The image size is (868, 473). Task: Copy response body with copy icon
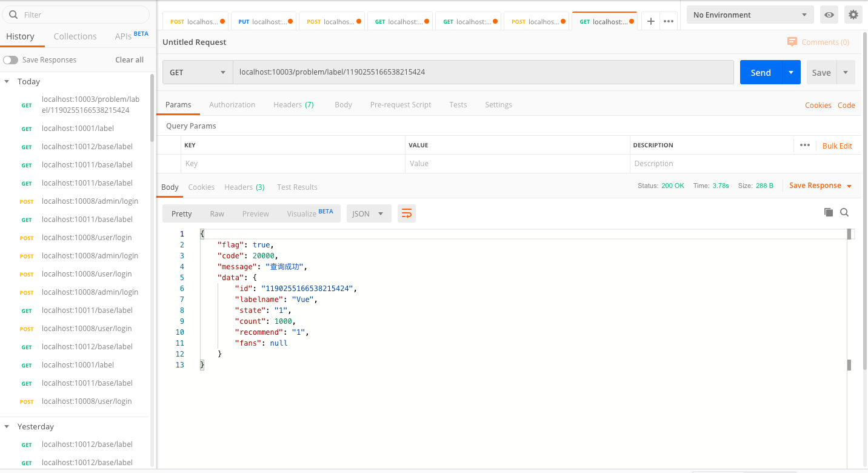829,212
